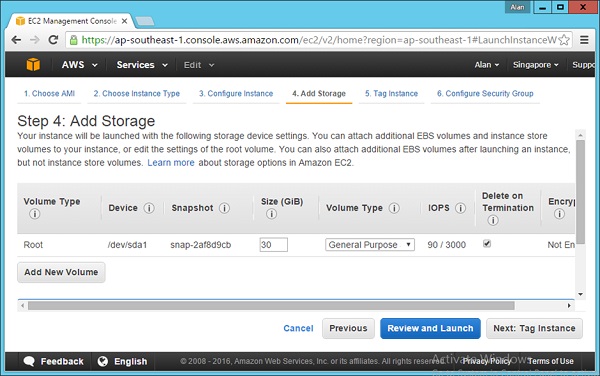Click the horizontal scrollbar under the table
This screenshot has height=376, width=600.
tap(271, 306)
